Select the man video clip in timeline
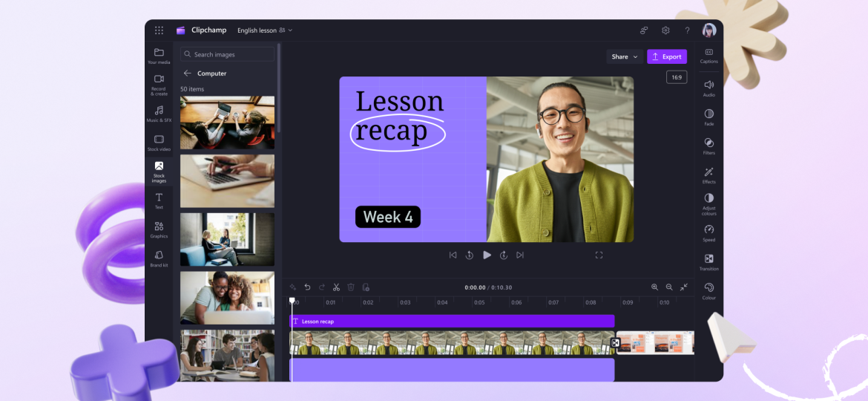This screenshot has width=868, height=401. 452,343
